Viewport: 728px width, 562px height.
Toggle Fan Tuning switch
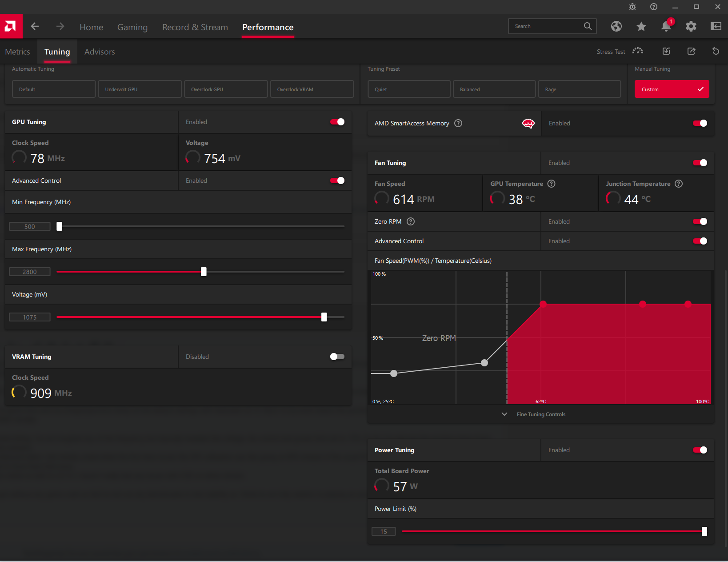click(x=700, y=163)
